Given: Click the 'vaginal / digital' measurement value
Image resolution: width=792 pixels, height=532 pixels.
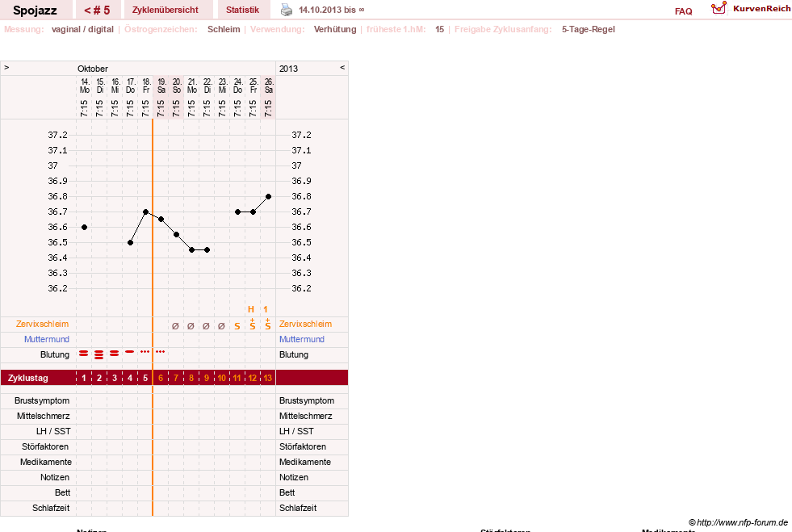Looking at the screenshot, I should pos(82,29).
